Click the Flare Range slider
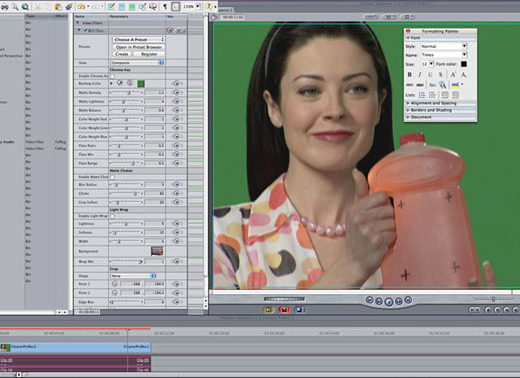 pos(127,163)
